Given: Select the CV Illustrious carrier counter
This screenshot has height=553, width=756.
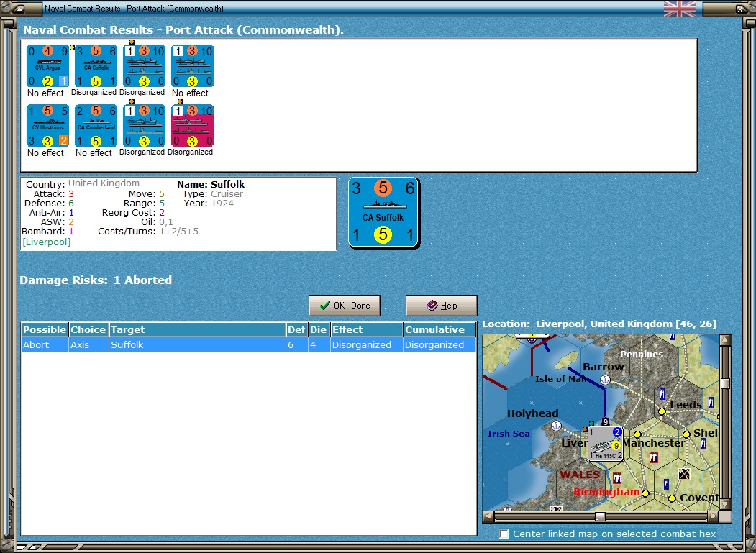Looking at the screenshot, I should 47,125.
